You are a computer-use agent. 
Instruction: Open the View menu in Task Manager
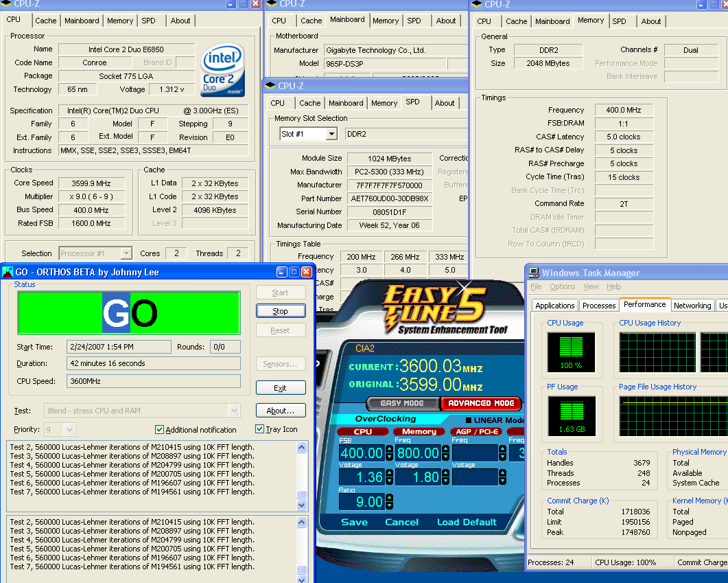click(x=591, y=286)
